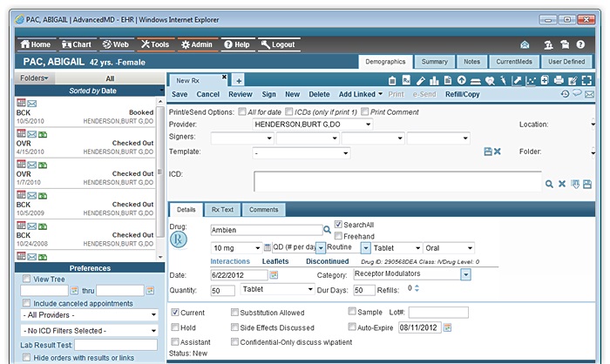Click the add new tab plus icon
This screenshot has width=610, height=364.
tap(239, 80)
